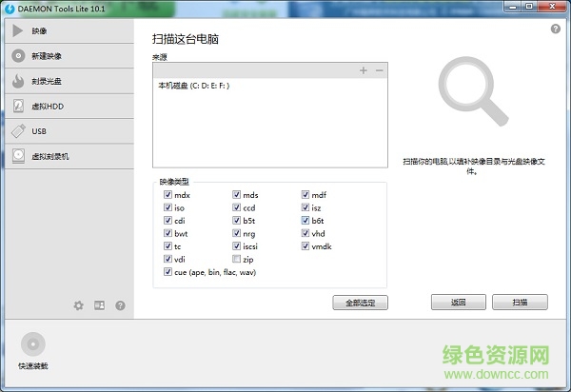
Task: Select 本机磁盘 (C: D: E: F:) source entry
Action: (x=194, y=86)
